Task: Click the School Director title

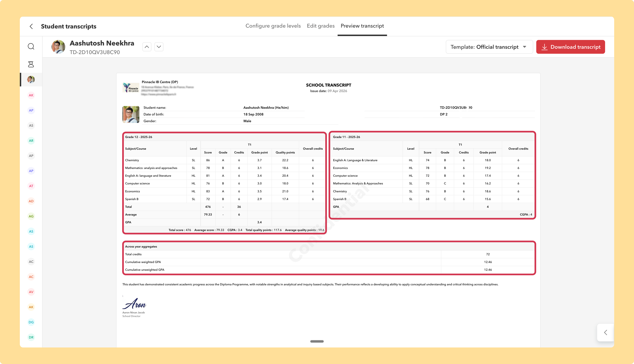Action: 131,316
